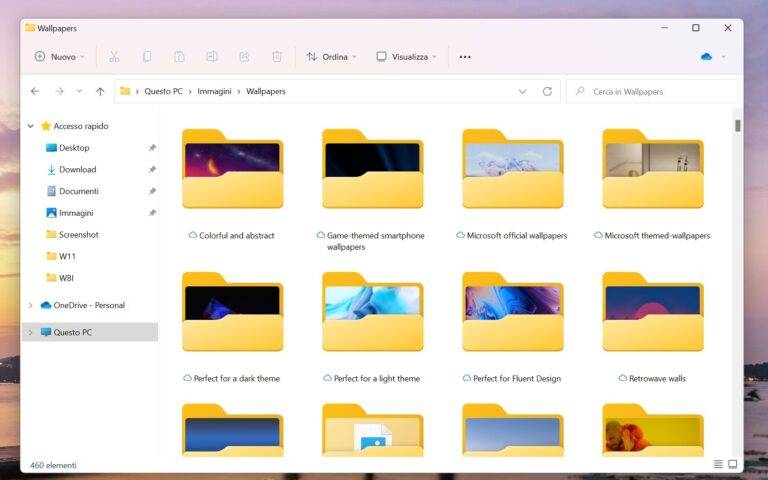Image resolution: width=768 pixels, height=480 pixels.
Task: Open the Visualizza view dropdown
Action: (x=406, y=57)
